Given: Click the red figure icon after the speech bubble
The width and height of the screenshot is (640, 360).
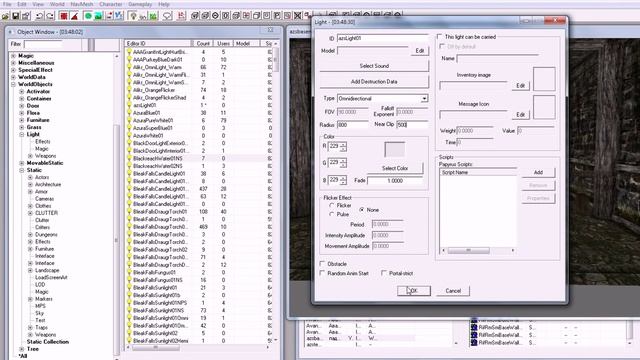Looking at the screenshot, I should (x=182, y=16).
